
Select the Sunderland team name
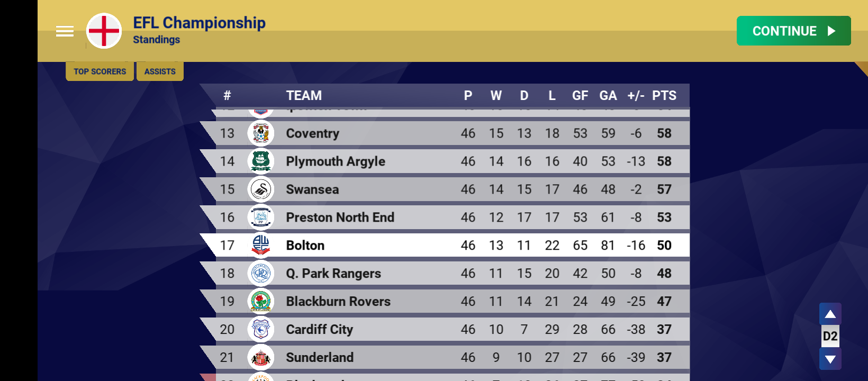click(320, 358)
